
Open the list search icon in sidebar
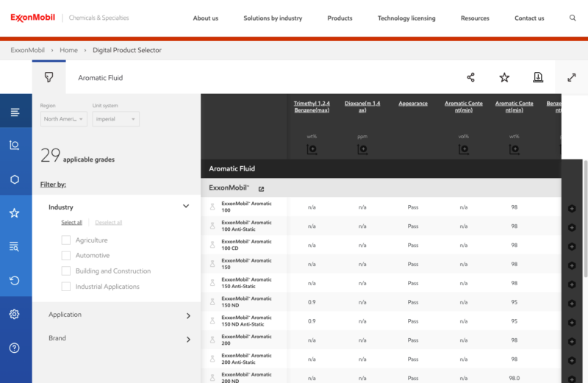(14, 246)
